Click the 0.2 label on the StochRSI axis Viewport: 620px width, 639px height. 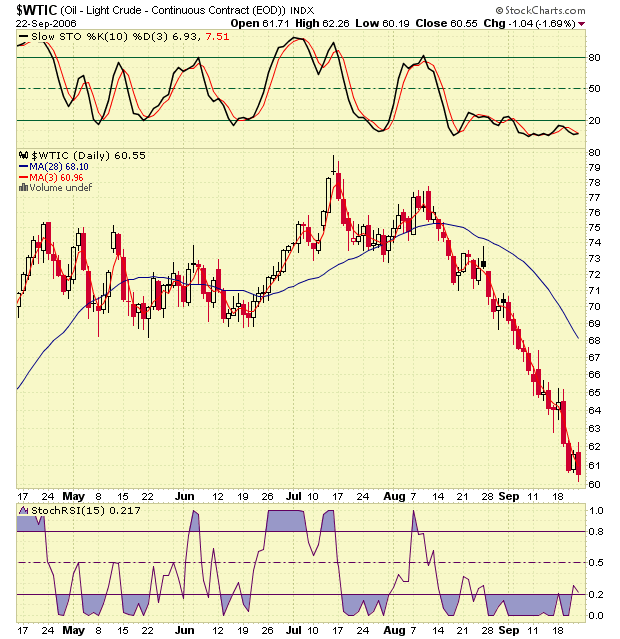click(x=596, y=595)
